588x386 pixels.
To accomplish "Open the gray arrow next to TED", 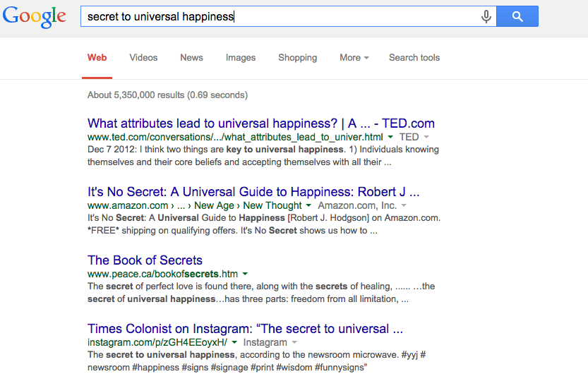I will [x=426, y=137].
